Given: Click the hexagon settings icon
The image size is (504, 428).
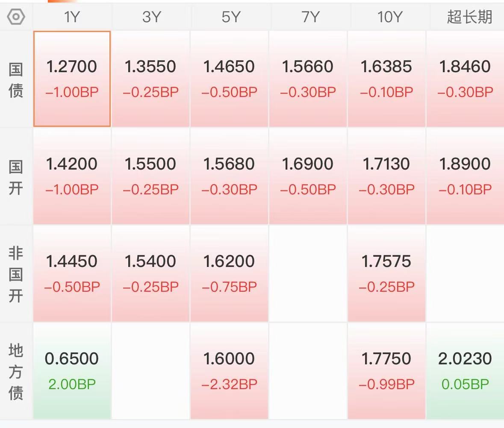Looking at the screenshot, I should pyautogui.click(x=16, y=17).
